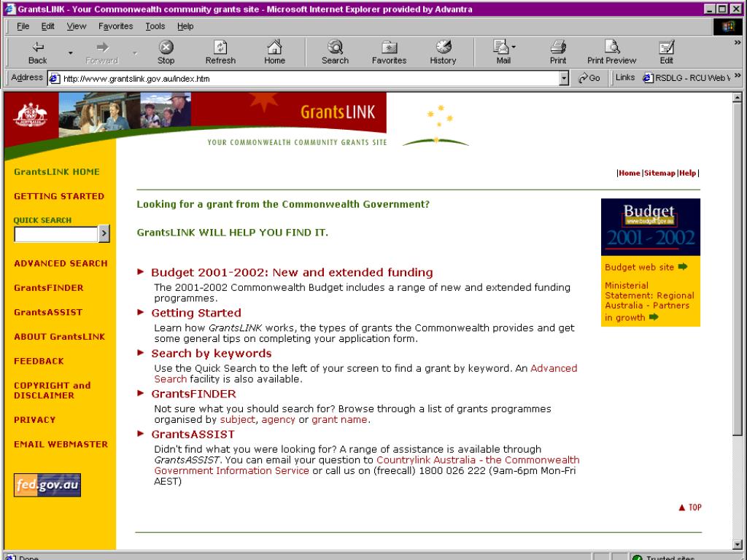Browse grants by subject link

[x=237, y=419]
